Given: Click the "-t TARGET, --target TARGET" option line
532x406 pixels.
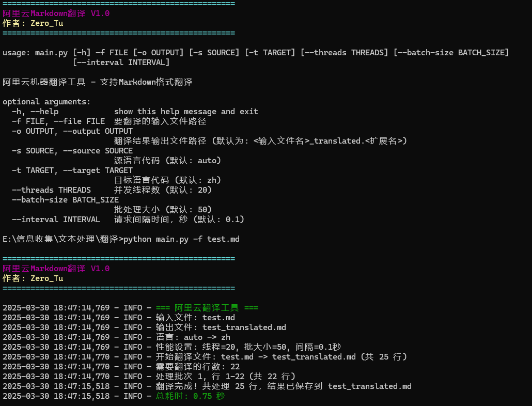Looking at the screenshot, I should pyautogui.click(x=72, y=170).
